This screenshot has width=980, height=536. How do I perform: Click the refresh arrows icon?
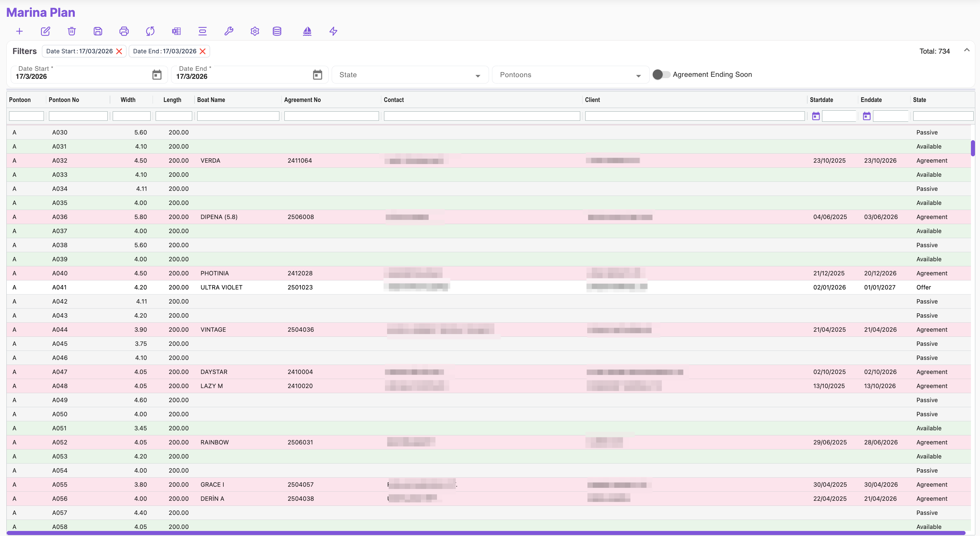[x=150, y=31]
